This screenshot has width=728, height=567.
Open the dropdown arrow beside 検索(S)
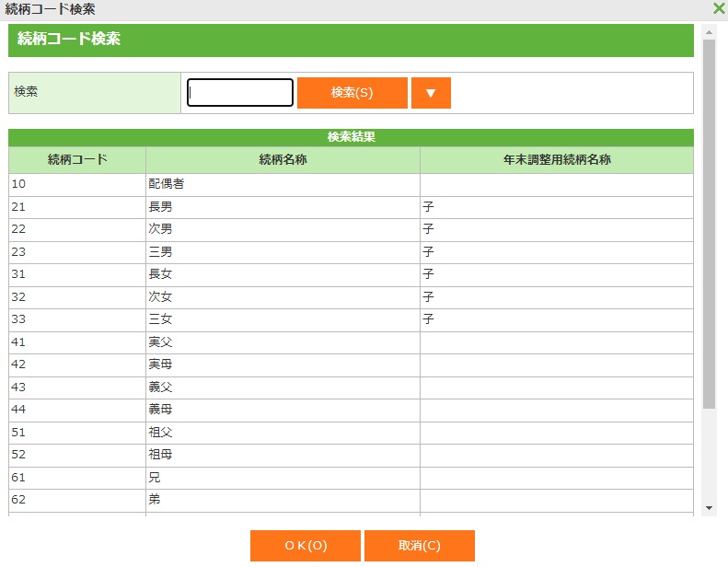(431, 93)
